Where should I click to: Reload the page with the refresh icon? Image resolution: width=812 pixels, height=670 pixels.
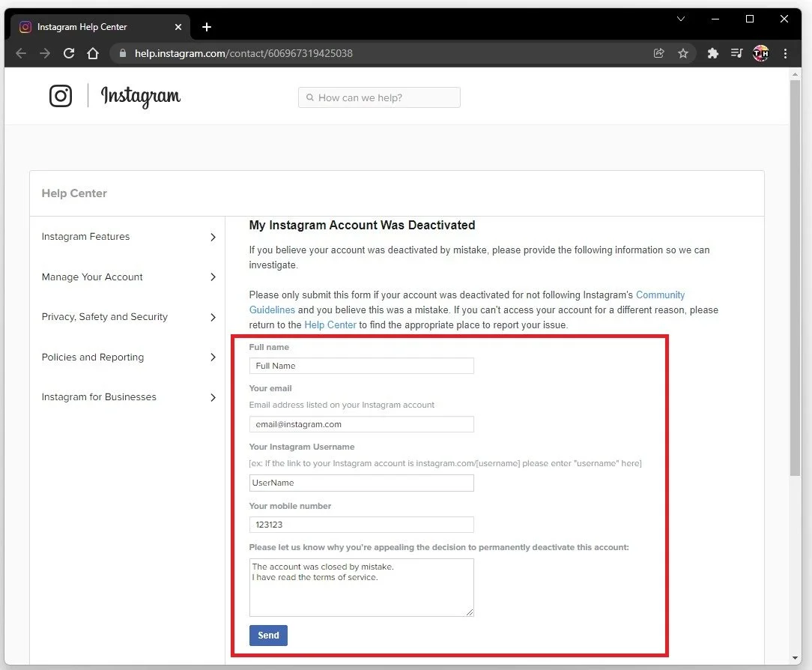69,53
